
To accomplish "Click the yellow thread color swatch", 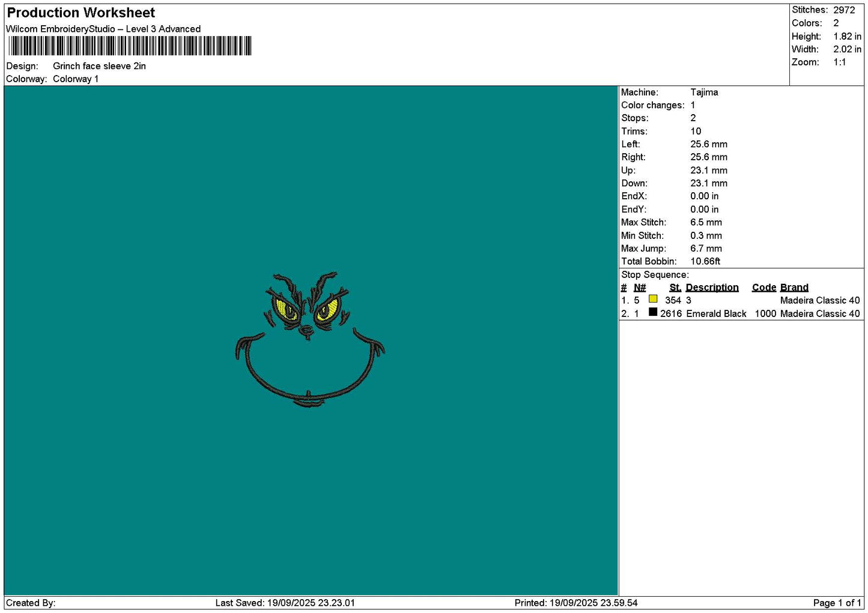I will [653, 299].
